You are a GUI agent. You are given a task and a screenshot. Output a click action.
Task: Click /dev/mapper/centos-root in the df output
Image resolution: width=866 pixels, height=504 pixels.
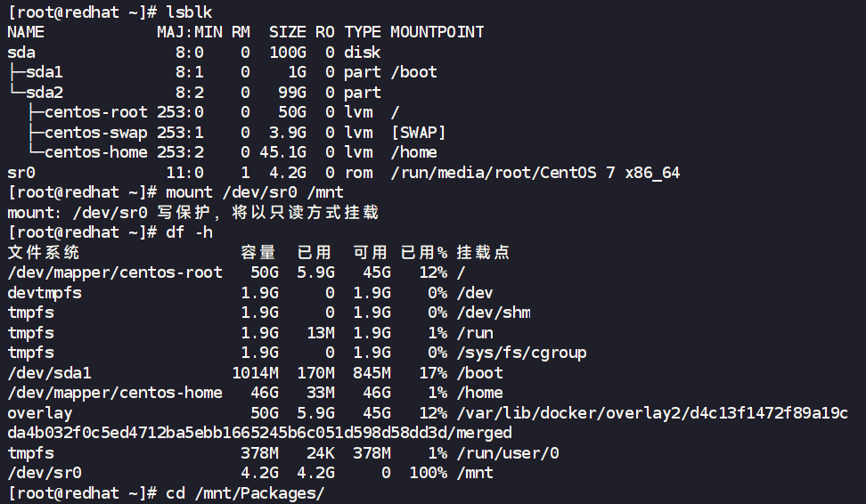[x=115, y=272]
